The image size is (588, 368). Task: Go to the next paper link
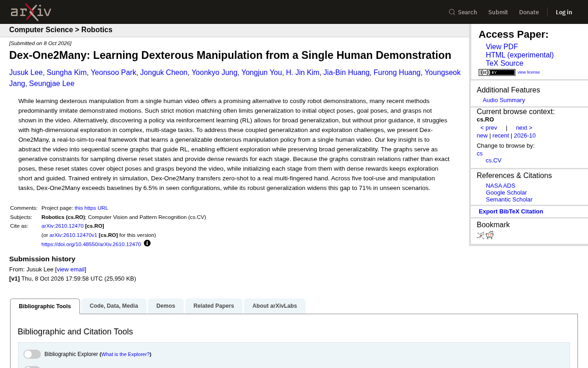point(524,128)
